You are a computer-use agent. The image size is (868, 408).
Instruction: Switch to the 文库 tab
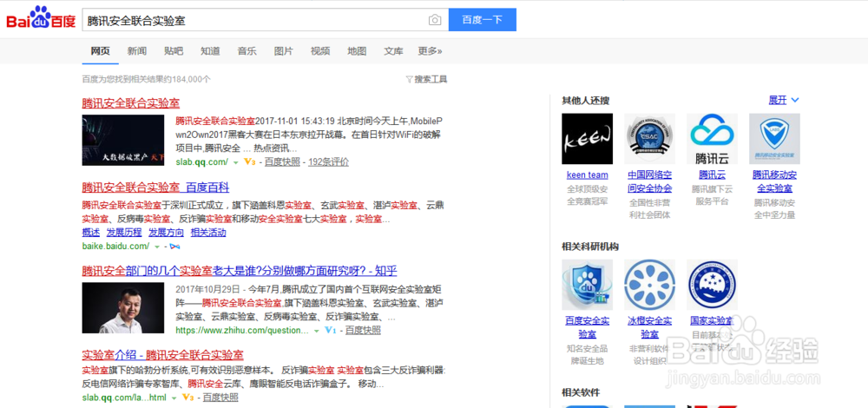tap(393, 51)
